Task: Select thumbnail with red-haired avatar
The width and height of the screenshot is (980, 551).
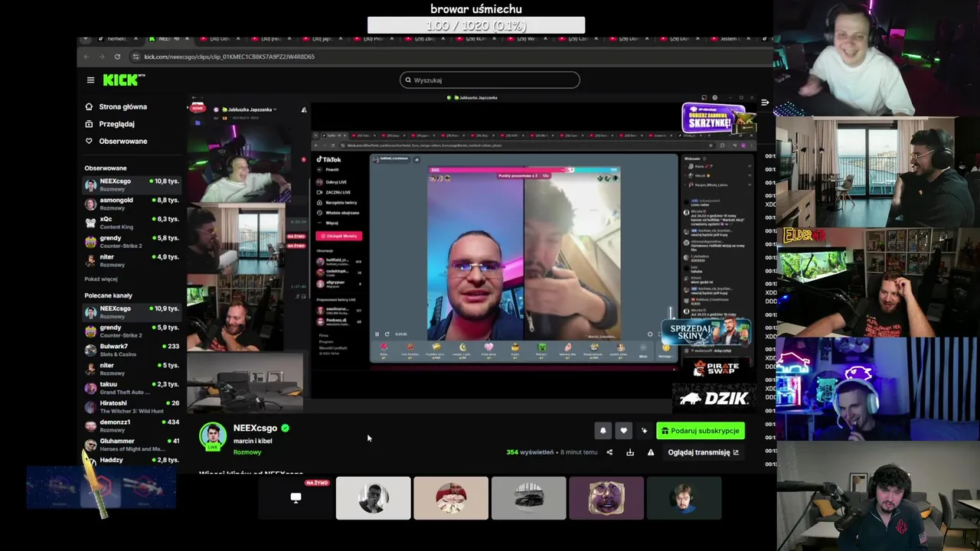Action: (451, 498)
